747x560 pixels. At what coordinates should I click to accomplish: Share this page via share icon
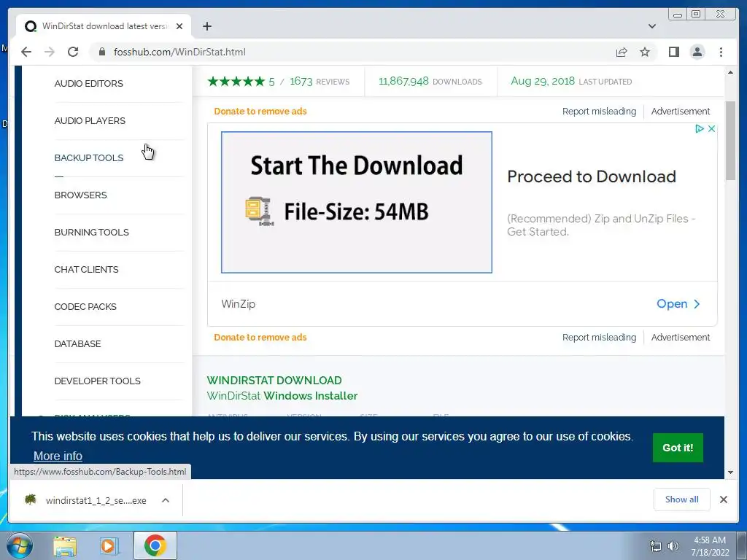pos(622,52)
